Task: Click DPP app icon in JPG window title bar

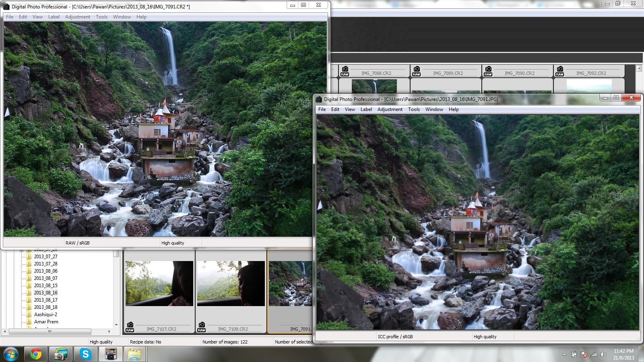Action: coord(319,99)
